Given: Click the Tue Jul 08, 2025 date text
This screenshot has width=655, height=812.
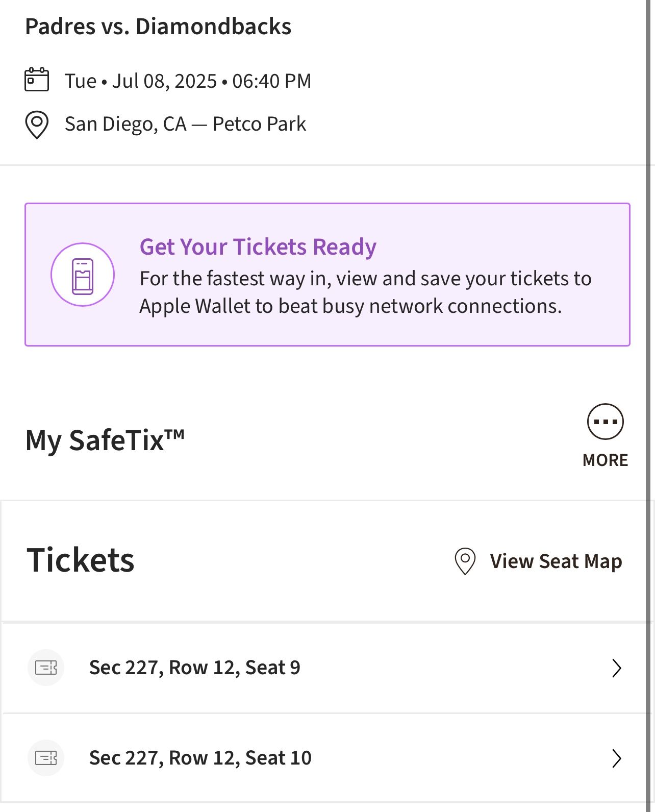Looking at the screenshot, I should click(188, 81).
